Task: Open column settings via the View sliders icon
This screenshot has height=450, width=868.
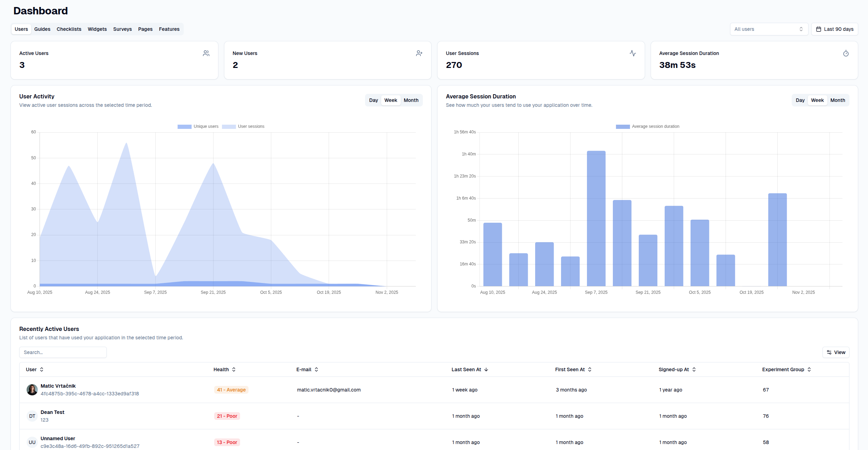Action: point(829,352)
